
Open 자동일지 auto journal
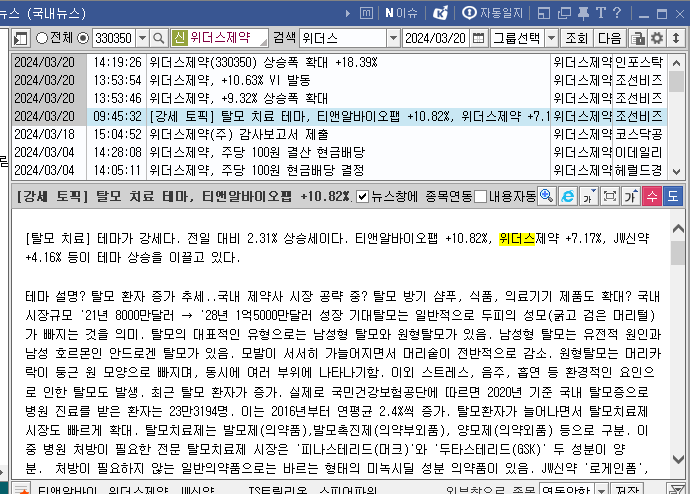point(492,13)
